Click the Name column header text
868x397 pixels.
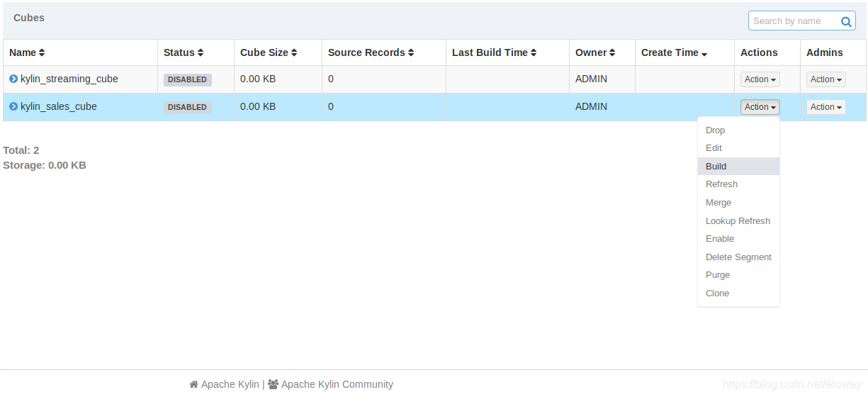pos(23,52)
